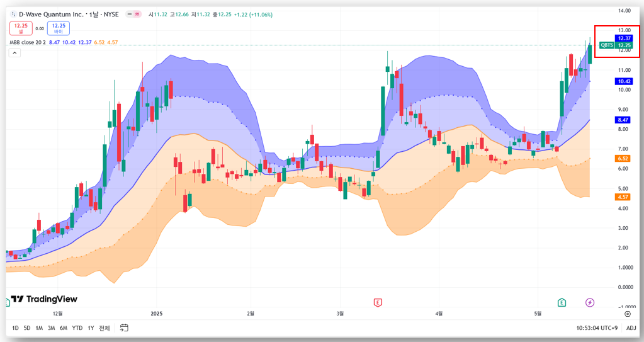Set chart range to 1M
644x342 pixels.
[x=39, y=328]
